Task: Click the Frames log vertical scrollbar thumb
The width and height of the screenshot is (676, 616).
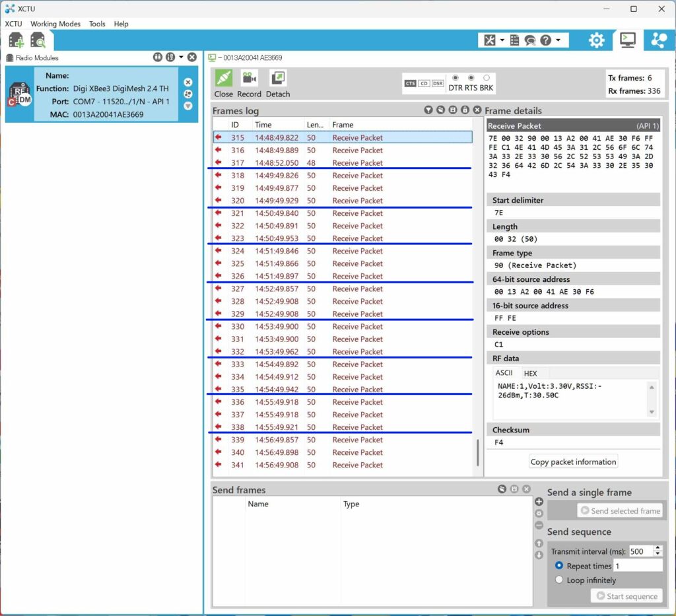Action: pyautogui.click(x=478, y=453)
